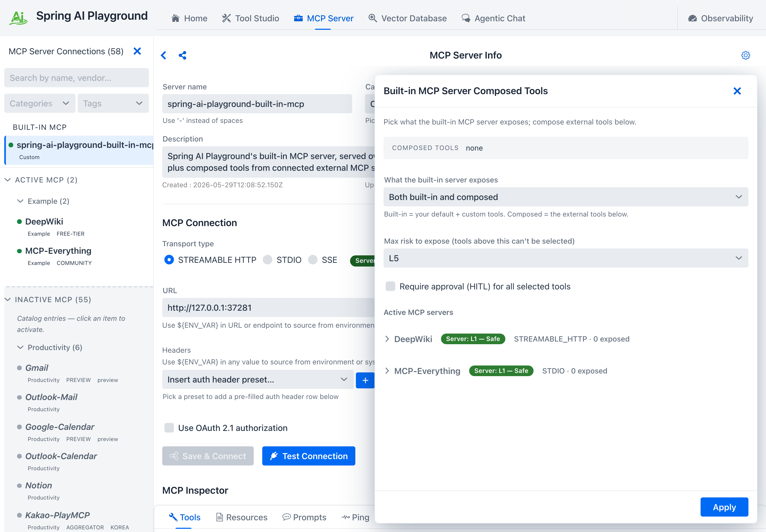Open MCP Server Info settings gear
This screenshot has height=532, width=766.
point(746,55)
